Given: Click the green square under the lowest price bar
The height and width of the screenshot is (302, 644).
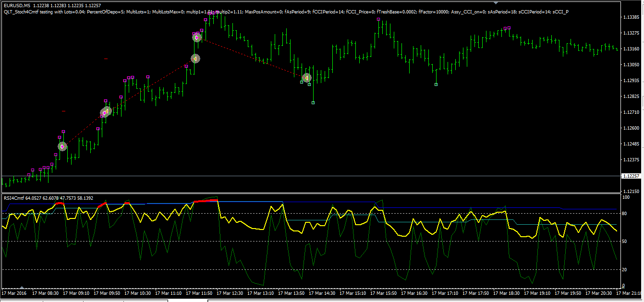Looking at the screenshot, I should point(313,103).
